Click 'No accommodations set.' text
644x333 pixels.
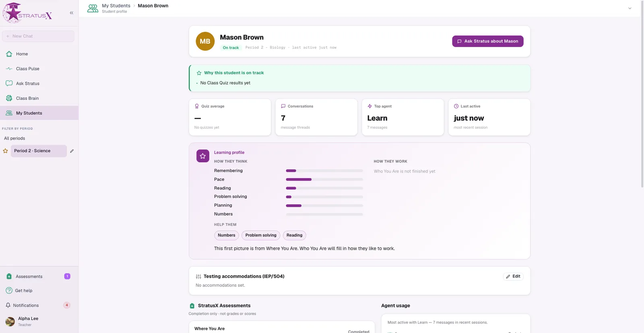tap(220, 285)
